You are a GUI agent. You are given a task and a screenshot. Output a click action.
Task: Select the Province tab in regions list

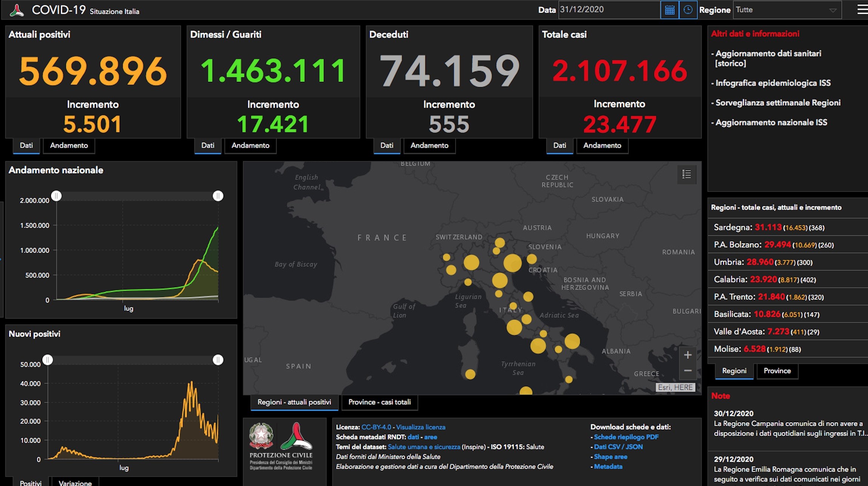[777, 371]
